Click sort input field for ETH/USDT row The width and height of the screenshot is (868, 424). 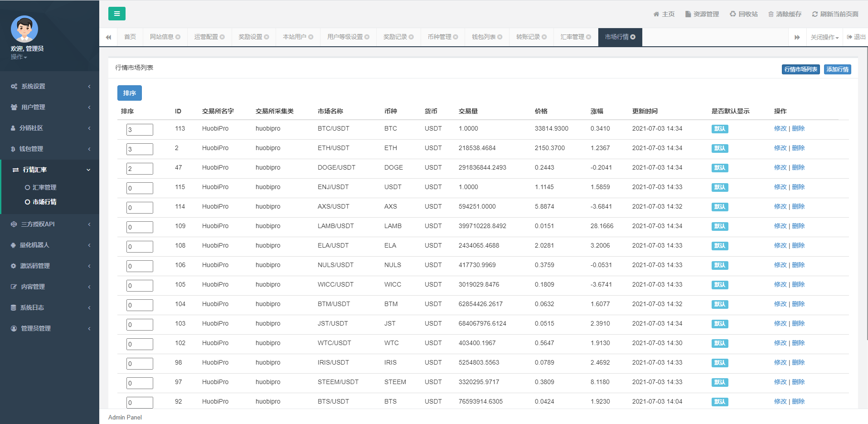click(140, 149)
